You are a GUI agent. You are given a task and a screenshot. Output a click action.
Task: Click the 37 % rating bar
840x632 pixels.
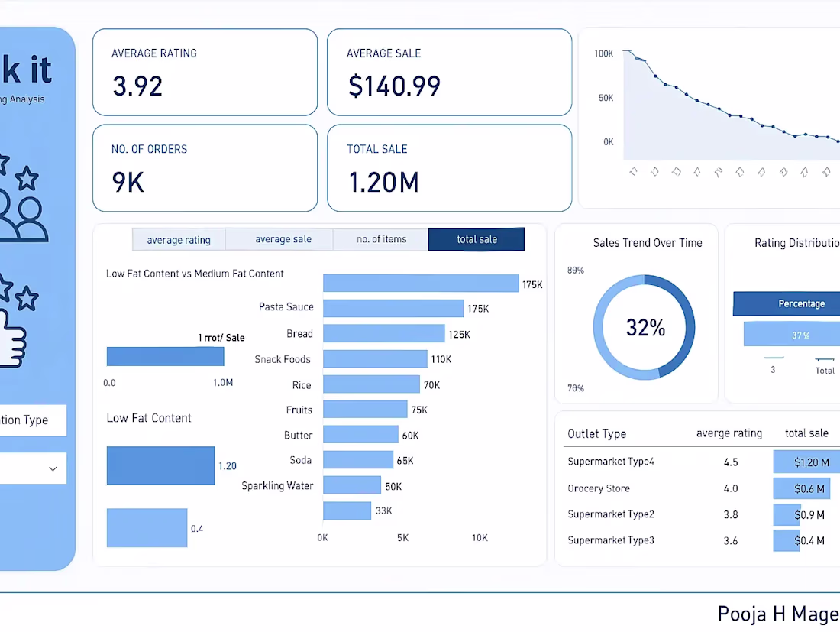792,335
